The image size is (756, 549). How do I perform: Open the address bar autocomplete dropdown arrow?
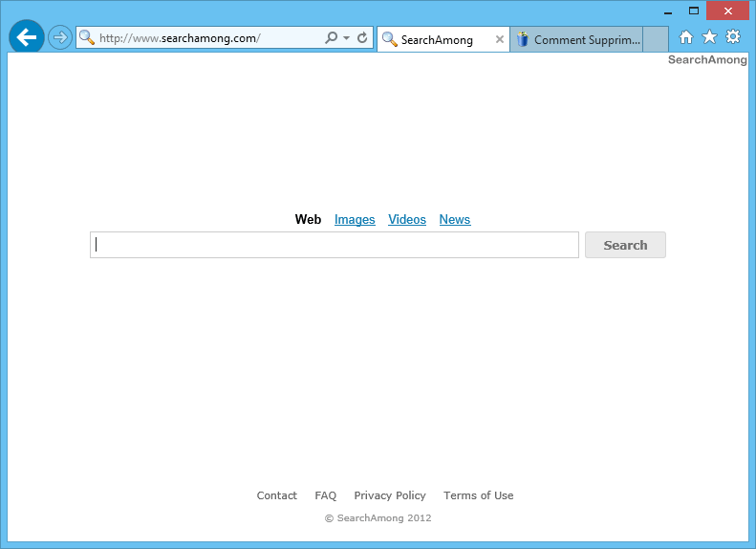pos(346,37)
